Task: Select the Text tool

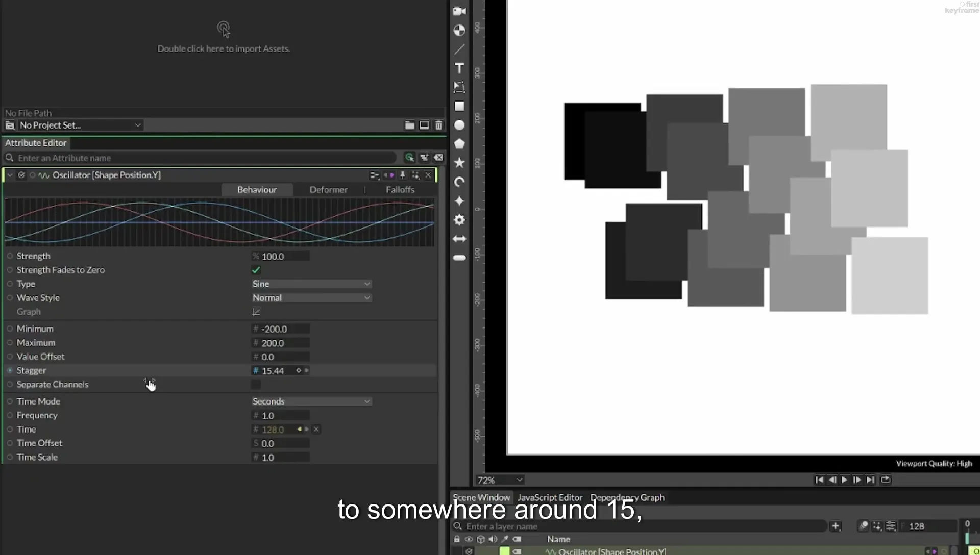Action: tap(459, 68)
